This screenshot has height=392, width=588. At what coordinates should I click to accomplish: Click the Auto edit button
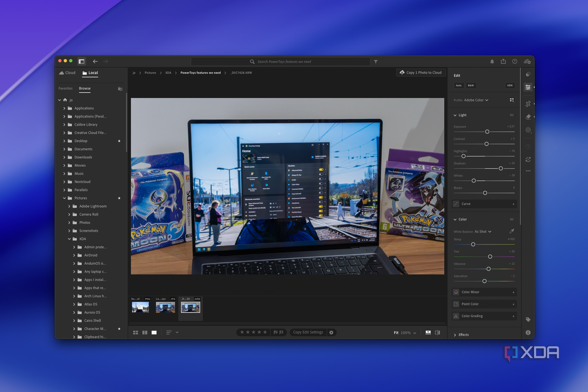pos(458,85)
